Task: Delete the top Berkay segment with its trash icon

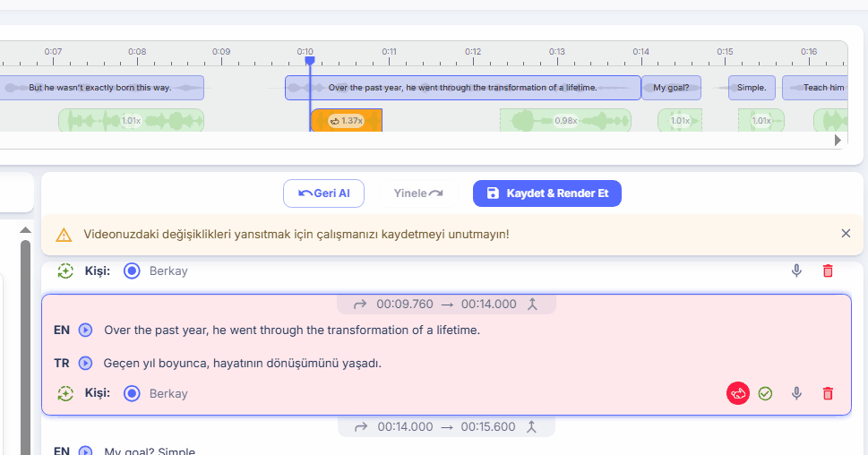Action: pos(828,270)
